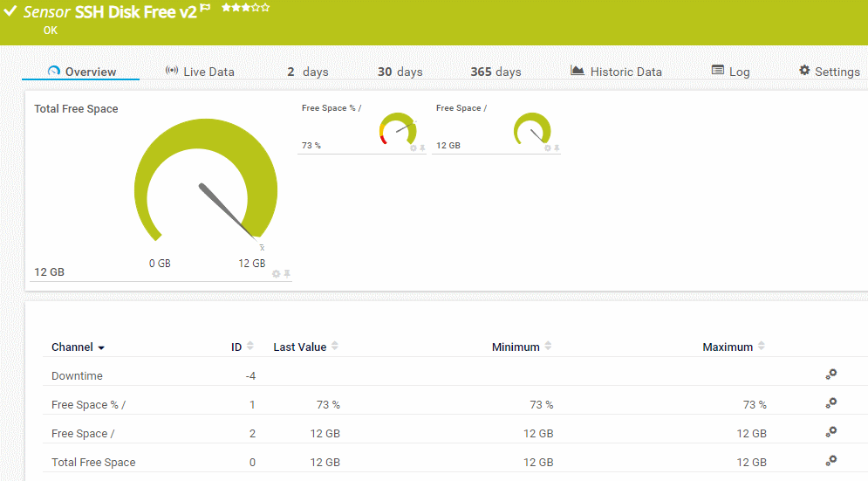Sort table by Last Value column
Viewport: 868px width, 481px height.
(x=335, y=347)
